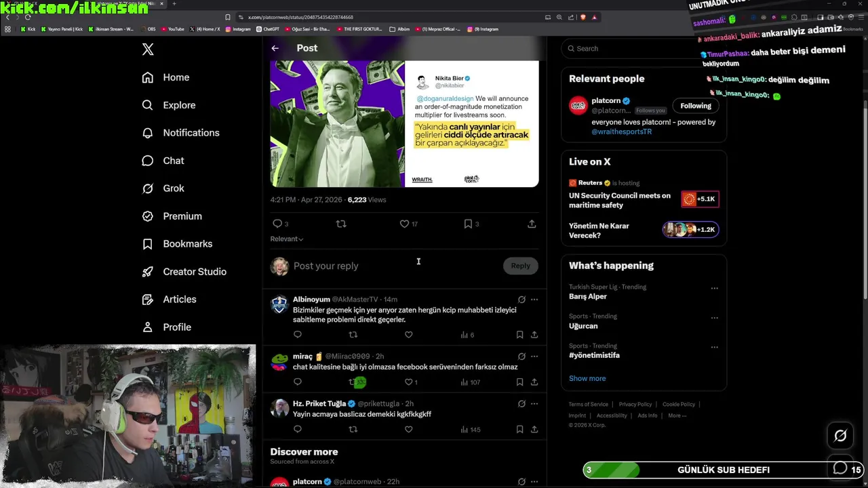
Task: Open Creator Studio in sidebar
Action: coord(184,272)
